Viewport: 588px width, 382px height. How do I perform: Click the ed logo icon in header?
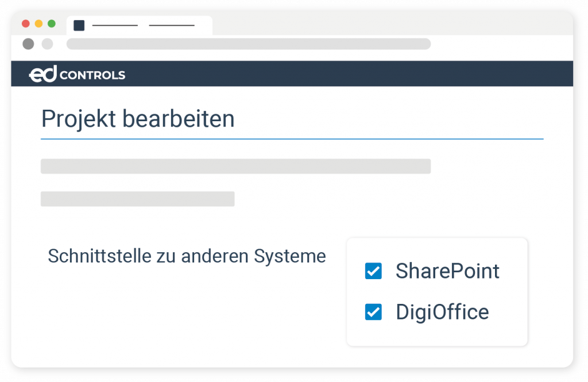[x=42, y=75]
